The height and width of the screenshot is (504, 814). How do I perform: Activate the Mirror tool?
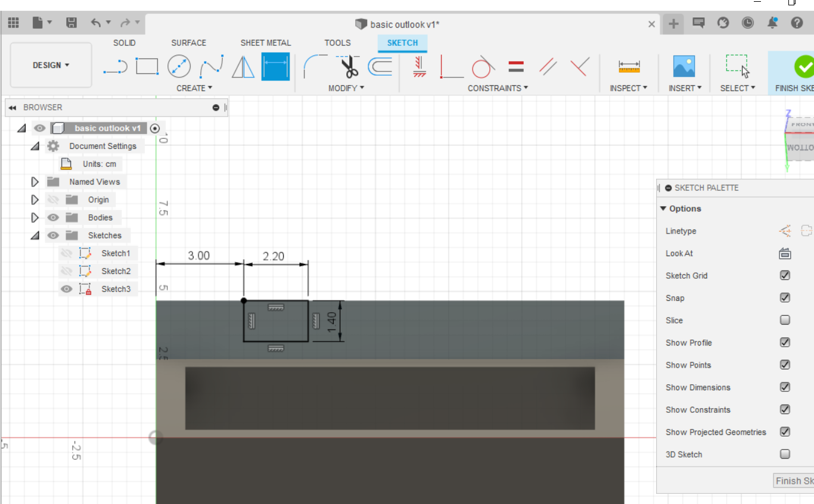coord(244,67)
